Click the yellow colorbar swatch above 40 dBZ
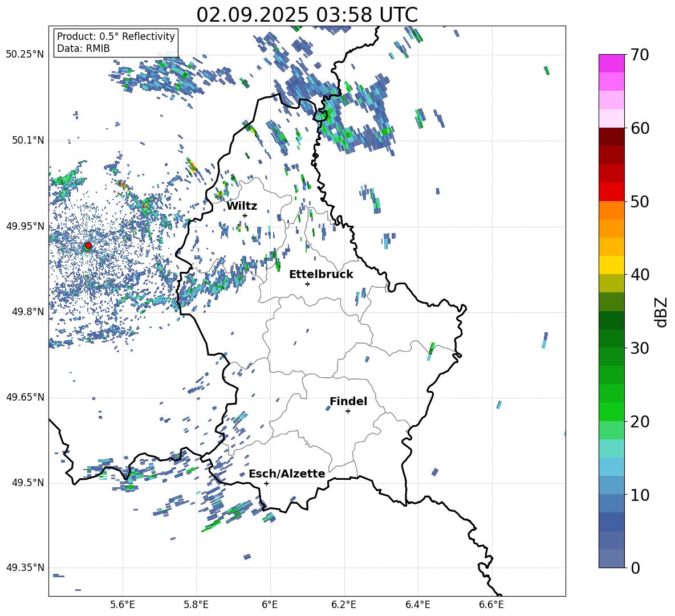The width and height of the screenshot is (675, 616). (x=611, y=265)
